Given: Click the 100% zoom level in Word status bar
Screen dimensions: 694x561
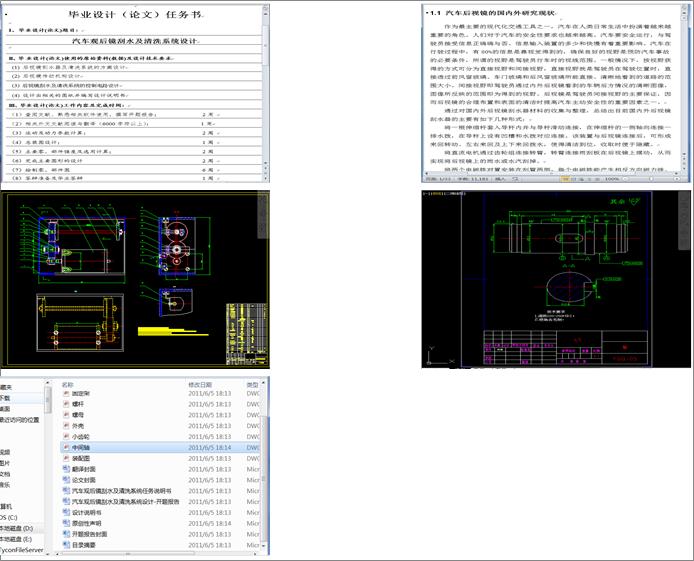Looking at the screenshot, I should (612, 179).
